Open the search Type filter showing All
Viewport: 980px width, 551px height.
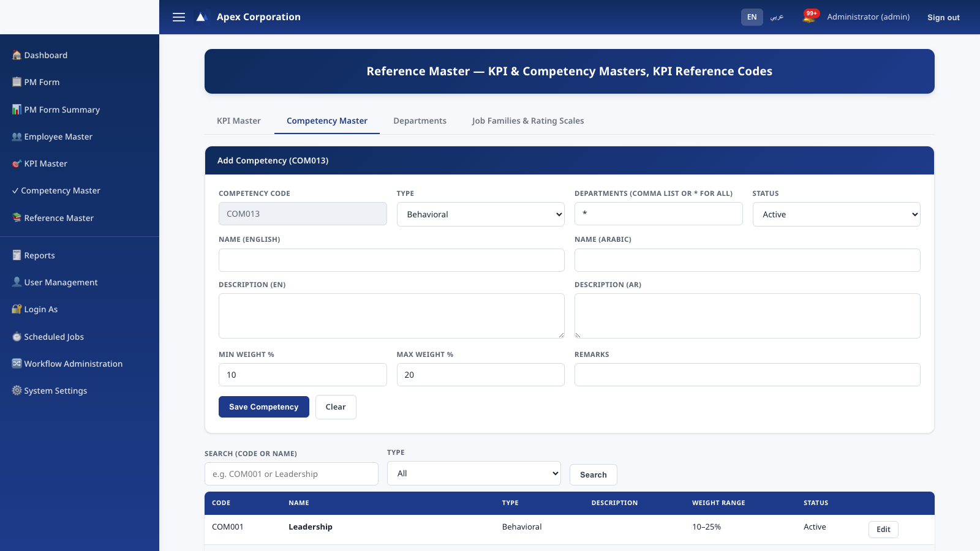(x=474, y=473)
